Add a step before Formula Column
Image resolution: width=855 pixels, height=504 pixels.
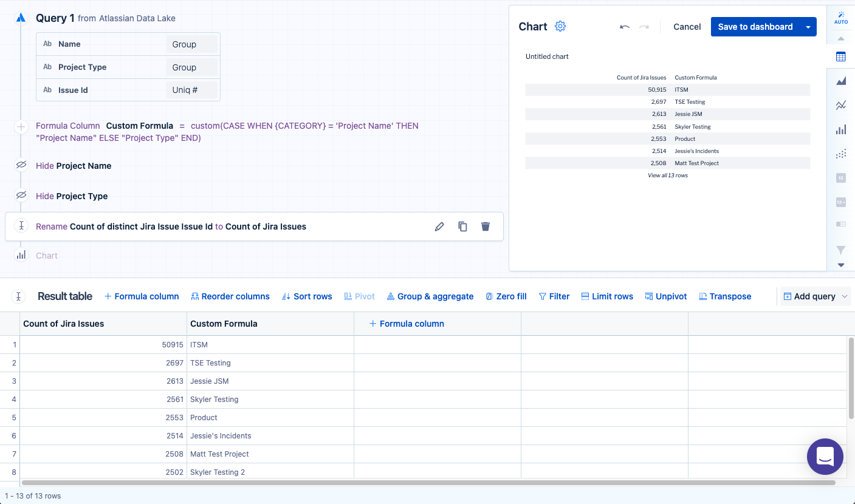tap(21, 128)
